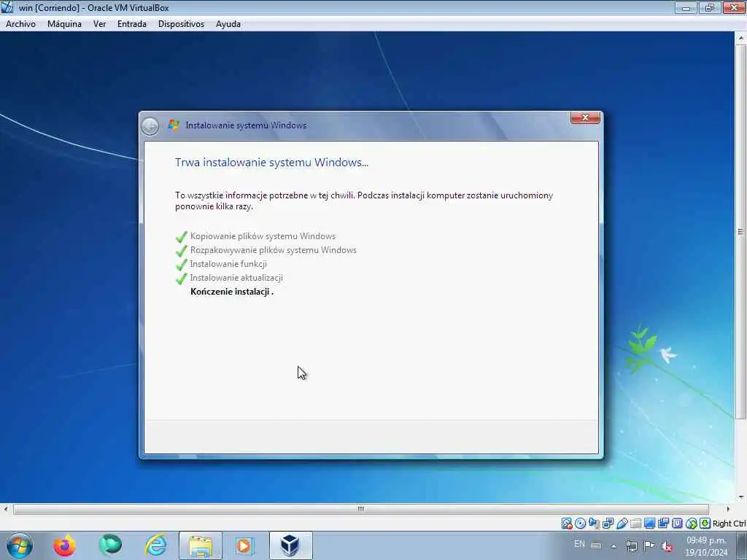
Task: Open the Ayuda menu
Action: (x=228, y=24)
